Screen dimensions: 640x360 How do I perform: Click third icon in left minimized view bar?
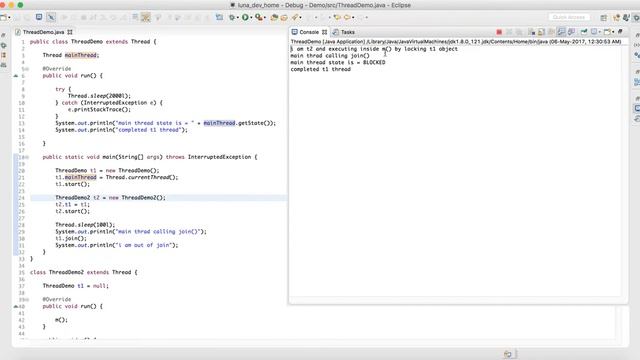click(4, 55)
